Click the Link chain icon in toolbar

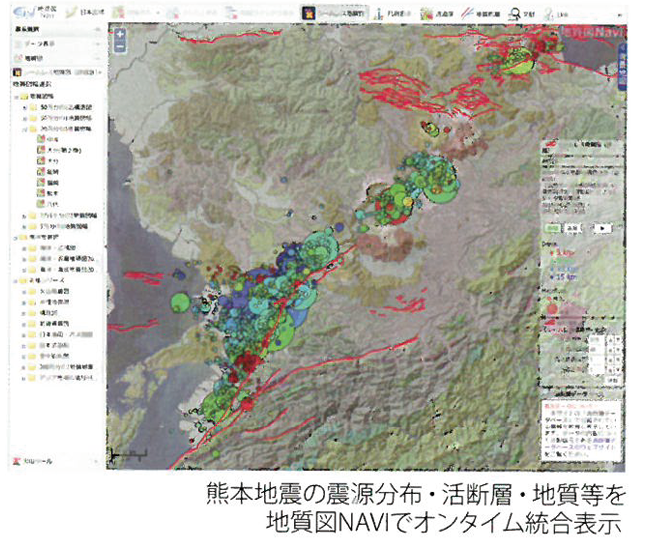pyautogui.click(x=548, y=14)
